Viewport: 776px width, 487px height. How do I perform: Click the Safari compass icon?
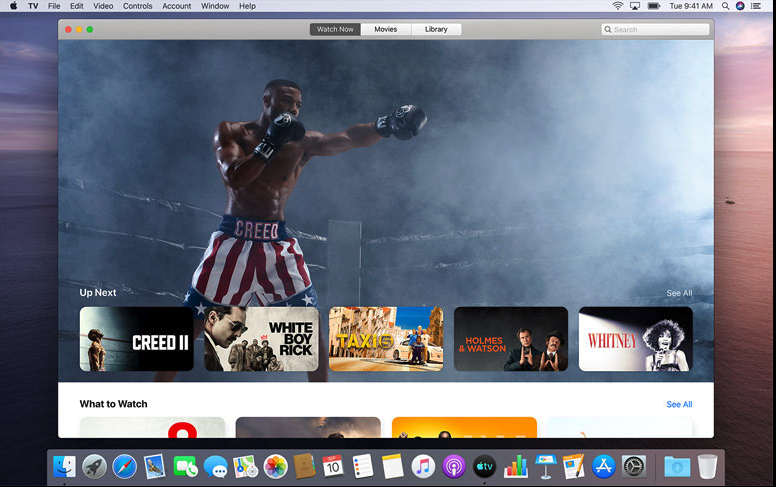(124, 466)
